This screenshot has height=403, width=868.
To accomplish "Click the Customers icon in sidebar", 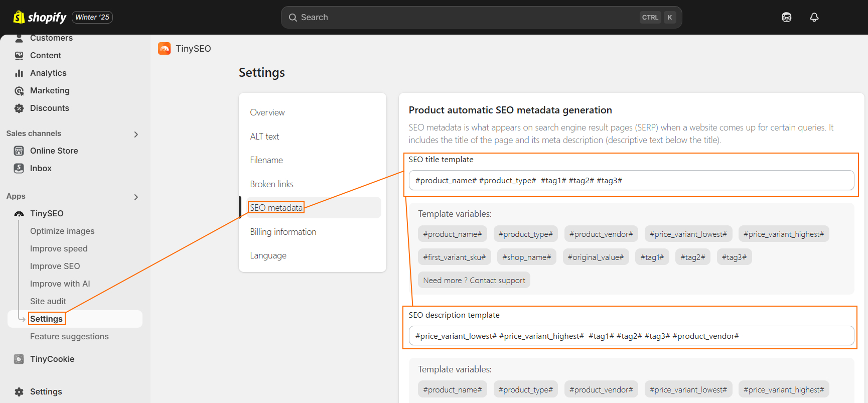I will [19, 38].
